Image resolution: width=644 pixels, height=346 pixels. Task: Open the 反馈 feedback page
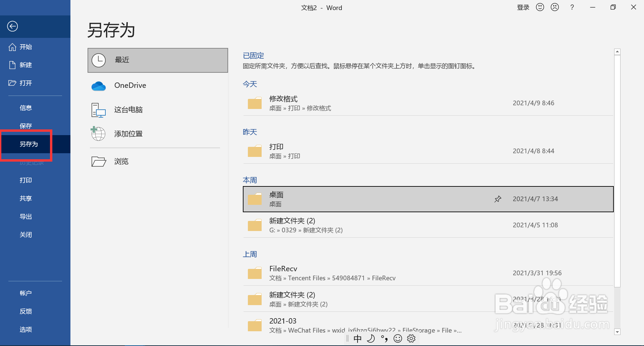click(x=35, y=311)
